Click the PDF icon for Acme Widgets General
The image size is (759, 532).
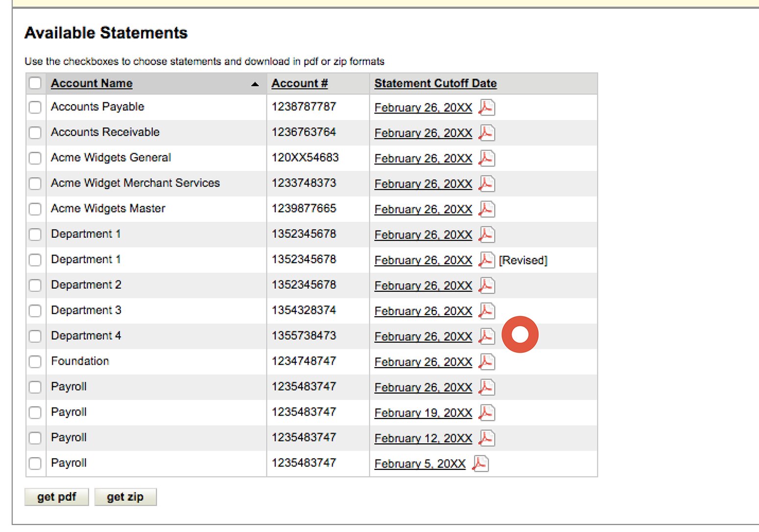(486, 158)
